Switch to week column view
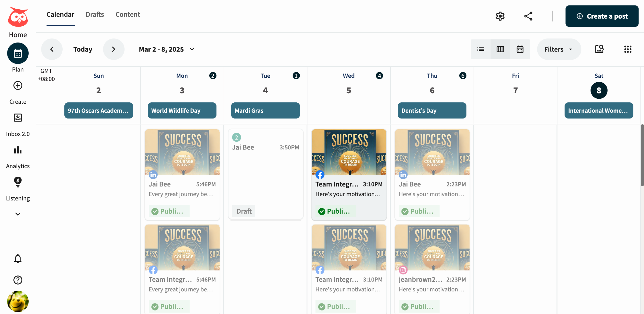This screenshot has height=314, width=644. [x=500, y=49]
